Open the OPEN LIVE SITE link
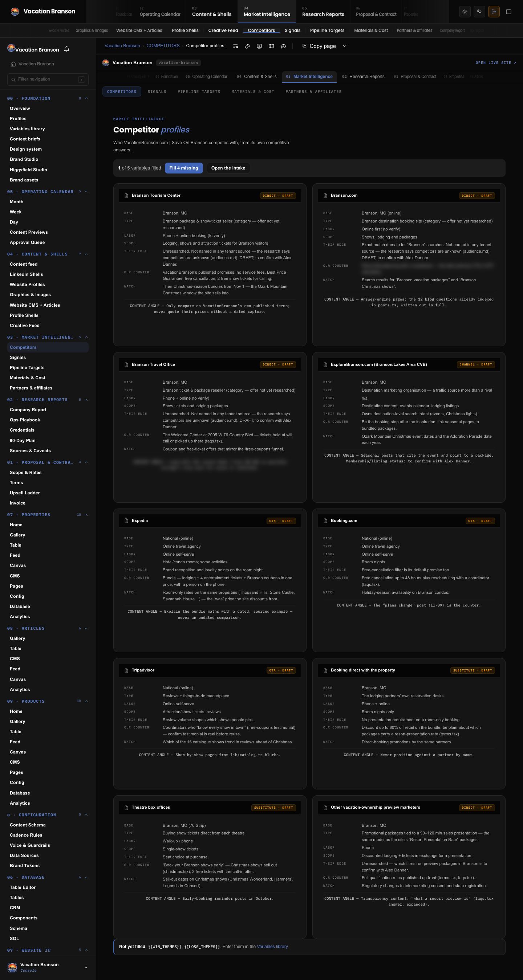The image size is (523, 980). [496, 63]
